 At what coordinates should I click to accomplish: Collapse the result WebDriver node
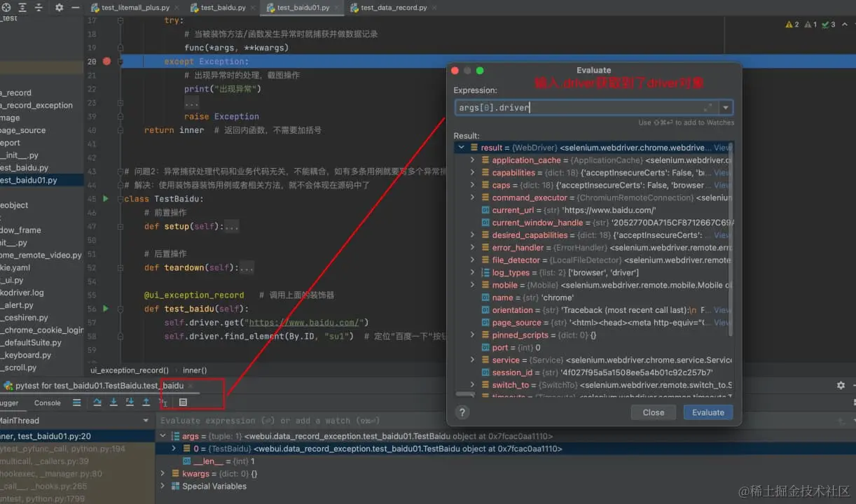tap(461, 148)
